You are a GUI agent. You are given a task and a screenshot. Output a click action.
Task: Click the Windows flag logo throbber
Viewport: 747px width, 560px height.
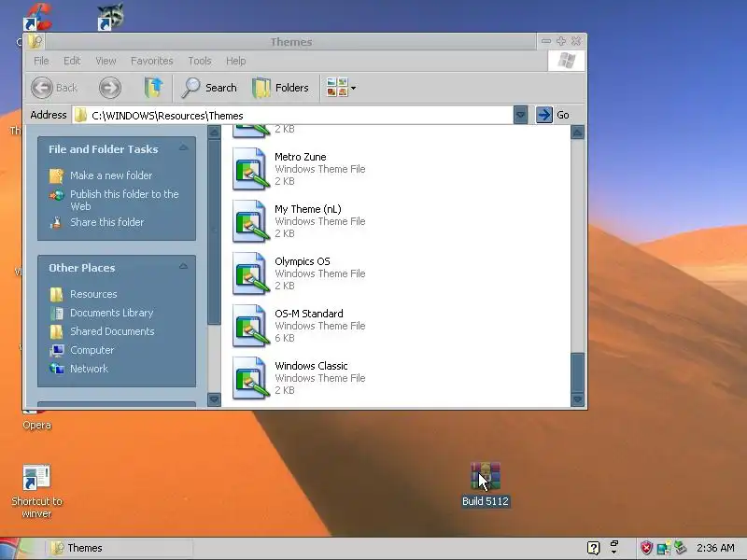pyautogui.click(x=567, y=61)
